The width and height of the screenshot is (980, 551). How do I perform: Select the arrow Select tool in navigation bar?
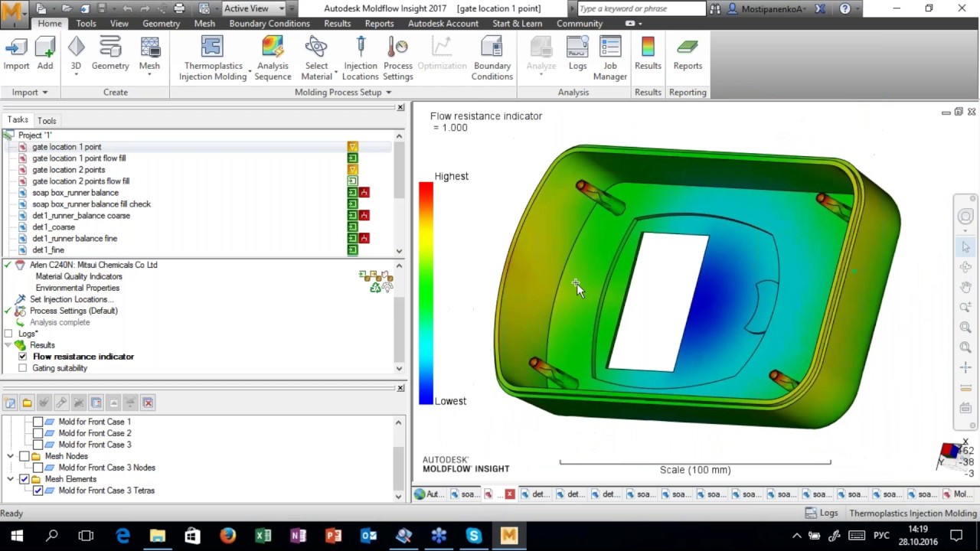coord(965,247)
